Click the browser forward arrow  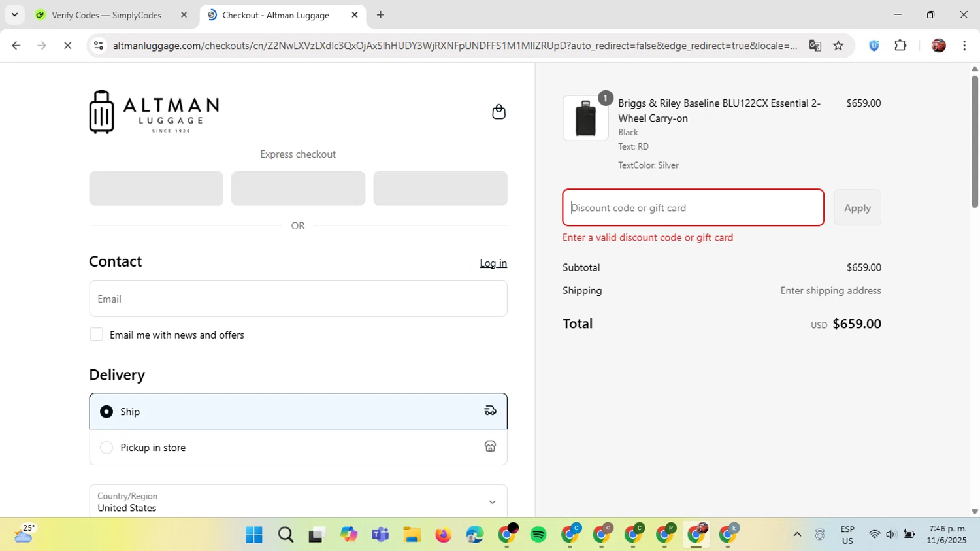[x=42, y=45]
